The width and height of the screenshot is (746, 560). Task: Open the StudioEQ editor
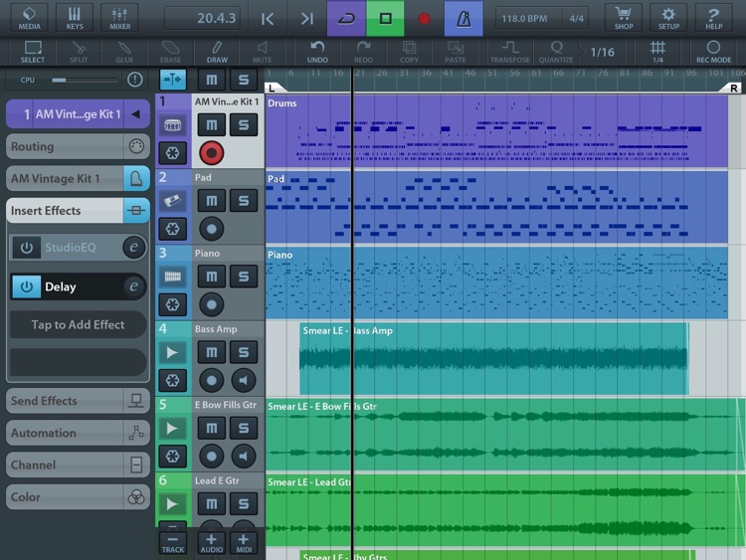click(x=134, y=247)
